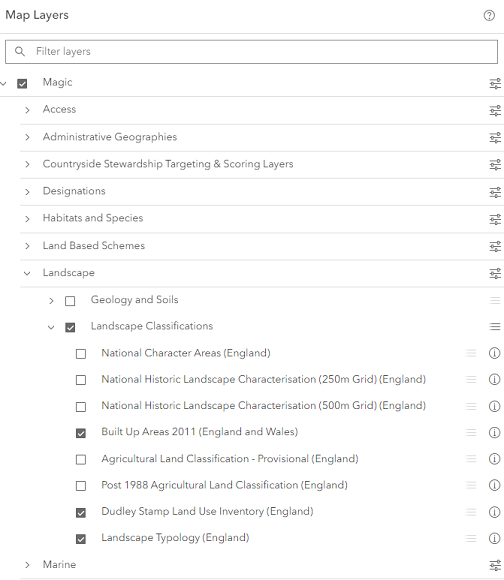The image size is (504, 580).
Task: Disable Landscape Typology (England) checkbox
Action: click(x=81, y=539)
